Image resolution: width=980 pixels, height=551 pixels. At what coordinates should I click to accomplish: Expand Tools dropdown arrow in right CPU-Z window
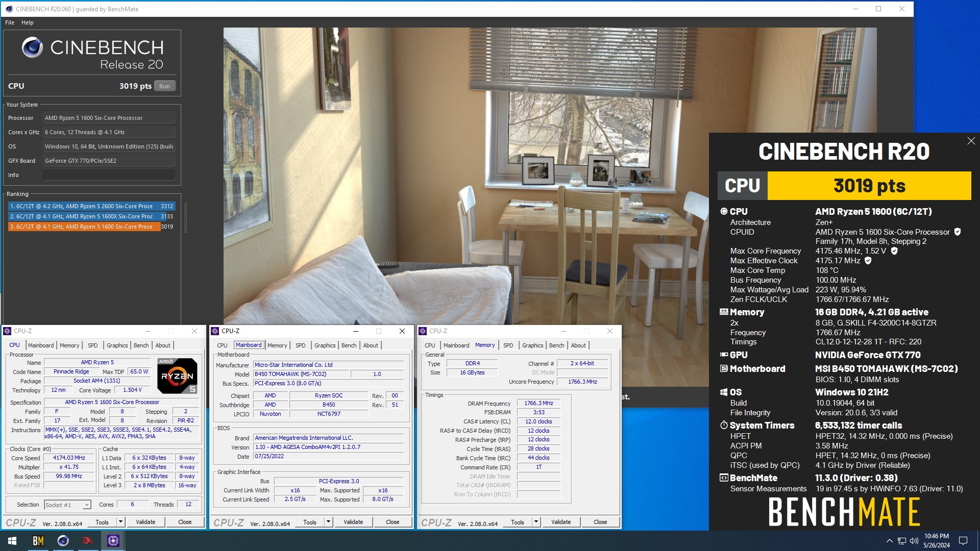(536, 522)
